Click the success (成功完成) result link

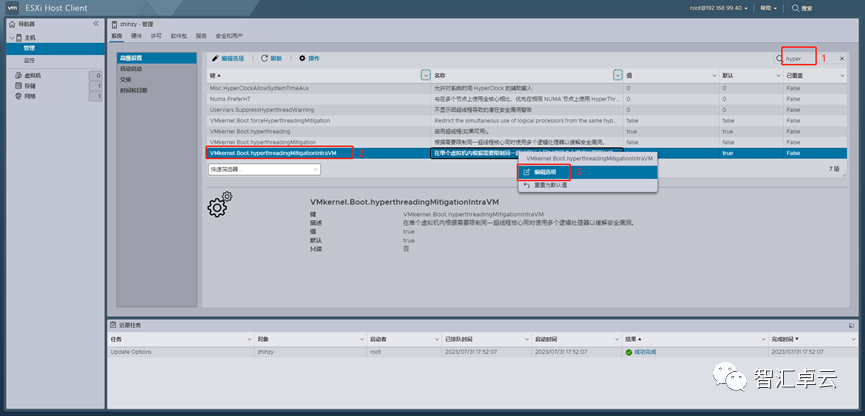645,352
